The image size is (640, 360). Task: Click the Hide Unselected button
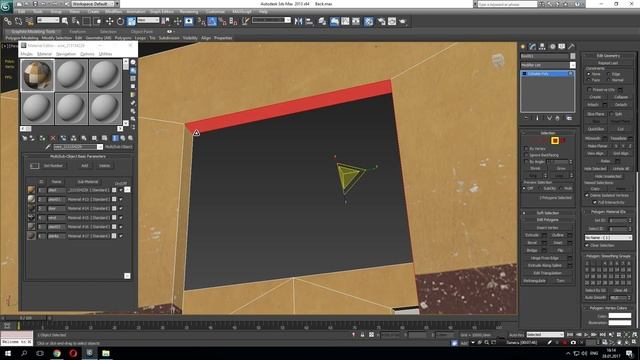click(608, 176)
